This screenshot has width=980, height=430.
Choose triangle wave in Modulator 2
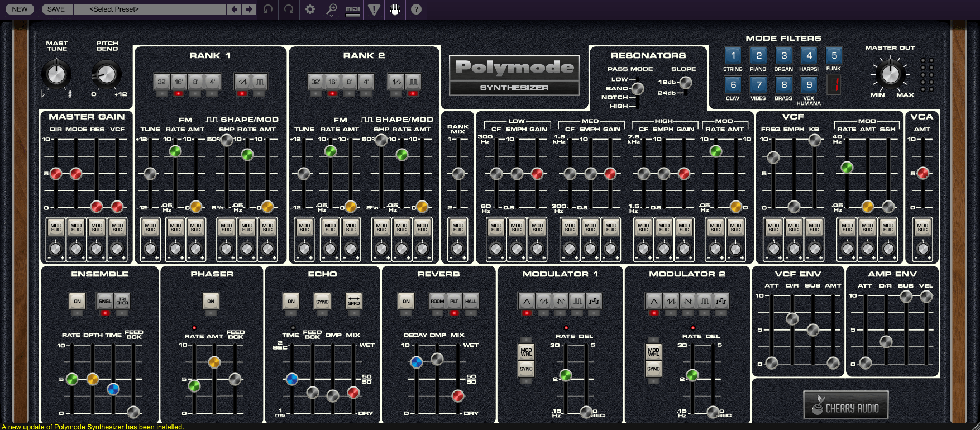(x=654, y=301)
